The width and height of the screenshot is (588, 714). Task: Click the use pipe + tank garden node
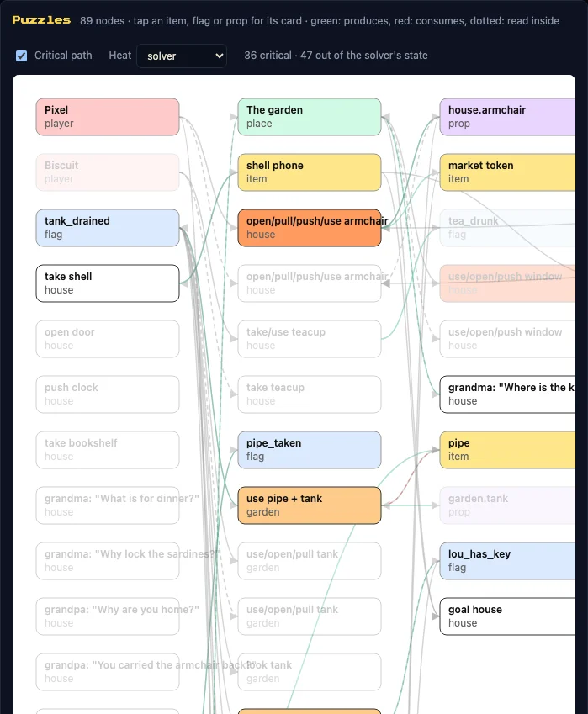coord(310,505)
